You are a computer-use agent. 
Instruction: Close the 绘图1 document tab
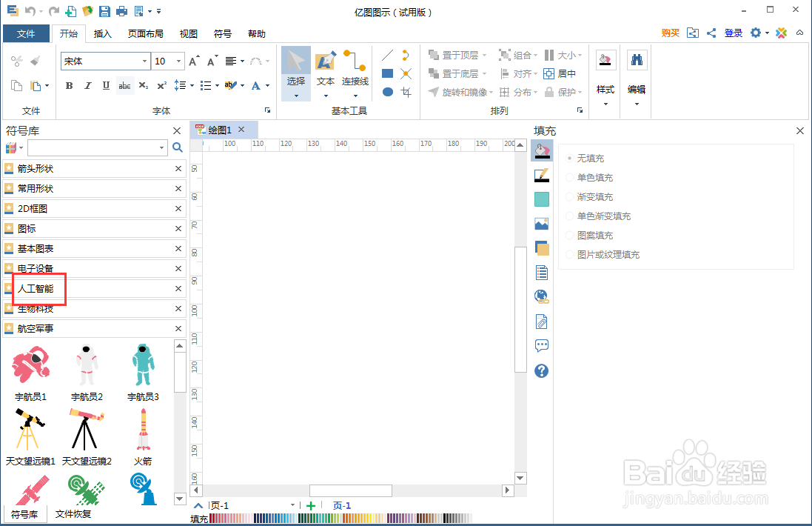[x=241, y=130]
